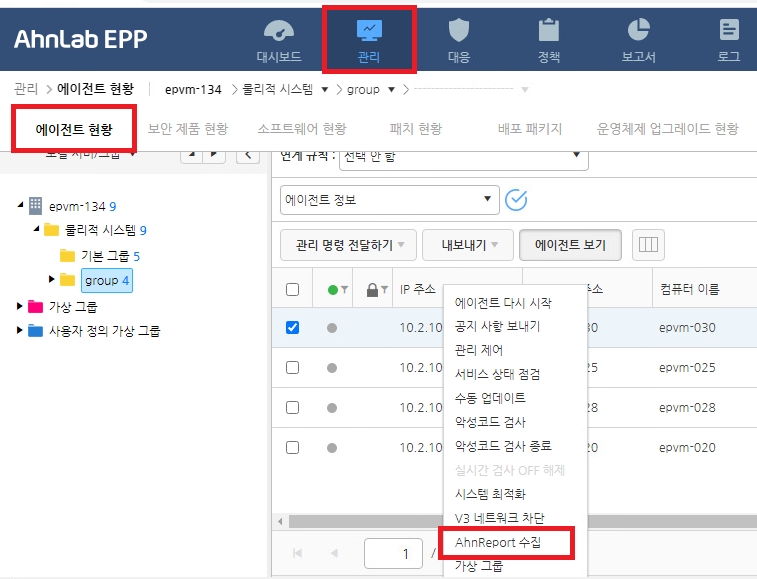This screenshot has height=579, width=757.
Task: Expand the group tree node
Action: tap(51, 279)
